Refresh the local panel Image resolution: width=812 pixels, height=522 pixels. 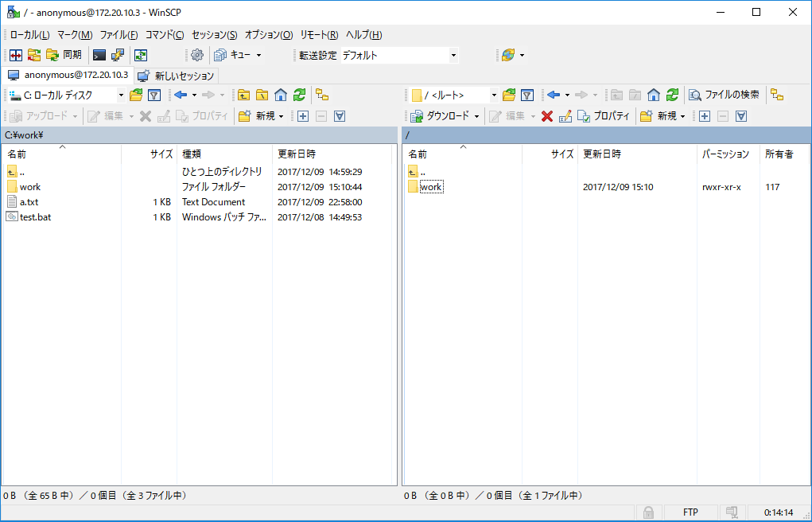(299, 95)
